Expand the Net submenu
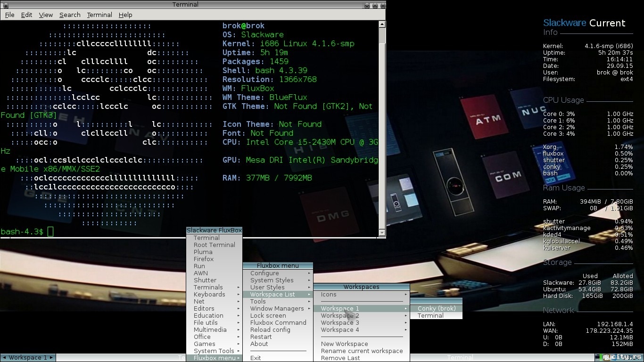644x362 pixels. pos(214,302)
